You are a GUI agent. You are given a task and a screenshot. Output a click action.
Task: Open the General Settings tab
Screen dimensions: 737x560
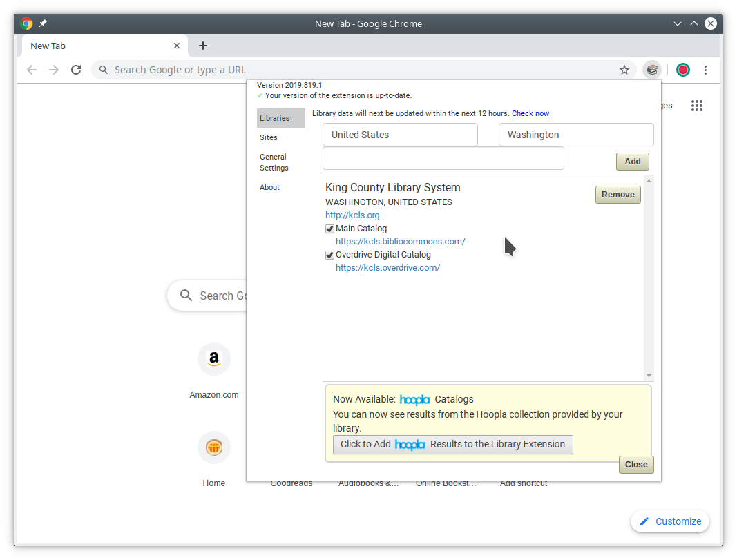pyautogui.click(x=274, y=162)
